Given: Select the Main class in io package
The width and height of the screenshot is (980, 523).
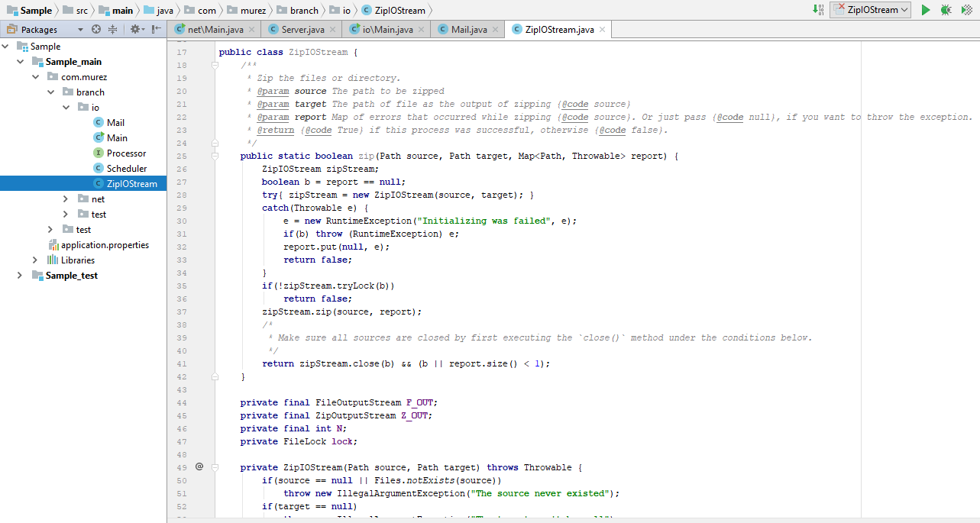Looking at the screenshot, I should coord(83,138).
